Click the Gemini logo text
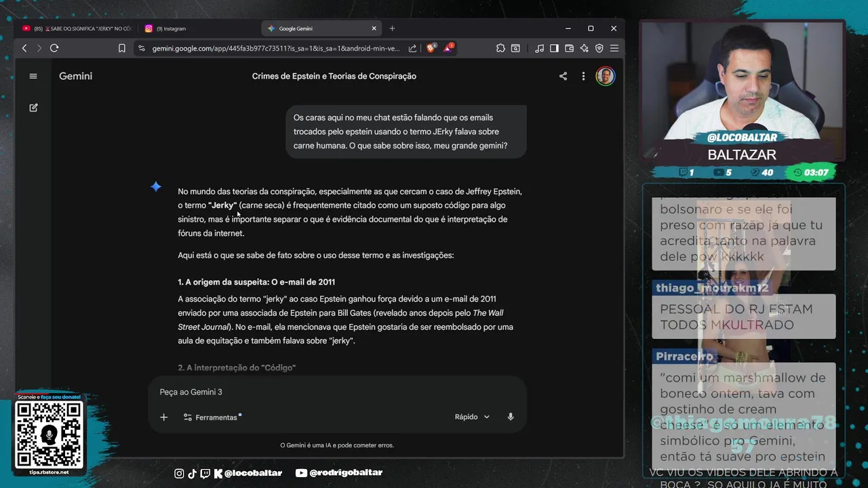Viewport: 868px width, 488px height. pyautogui.click(x=75, y=76)
